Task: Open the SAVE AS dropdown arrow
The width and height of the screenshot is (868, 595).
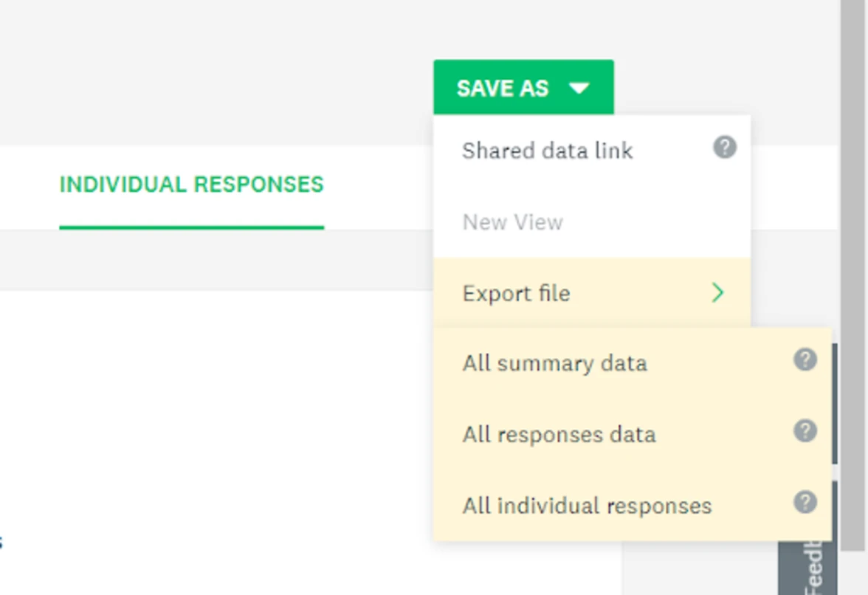Action: pos(580,88)
